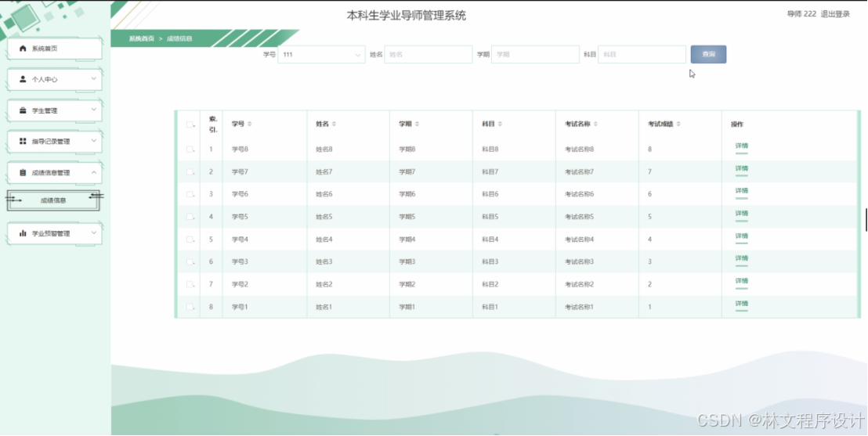Expand the 个人中心 menu chevron

coord(93,78)
